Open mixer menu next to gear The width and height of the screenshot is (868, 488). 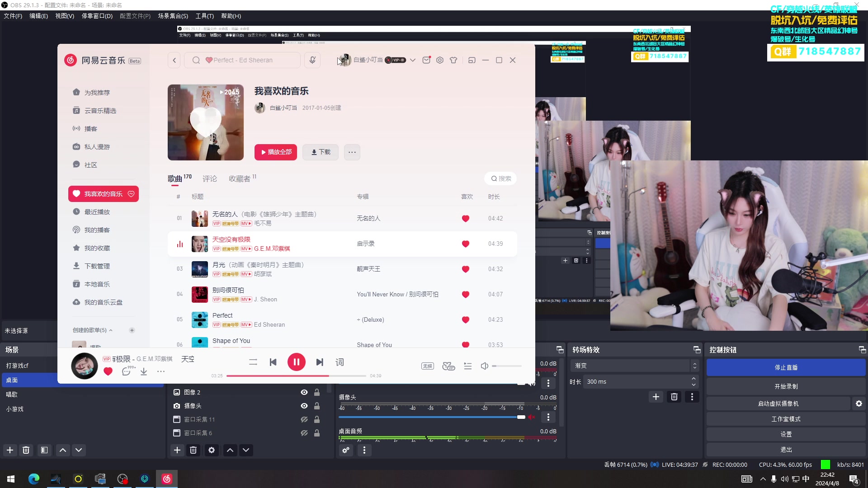pos(364,450)
